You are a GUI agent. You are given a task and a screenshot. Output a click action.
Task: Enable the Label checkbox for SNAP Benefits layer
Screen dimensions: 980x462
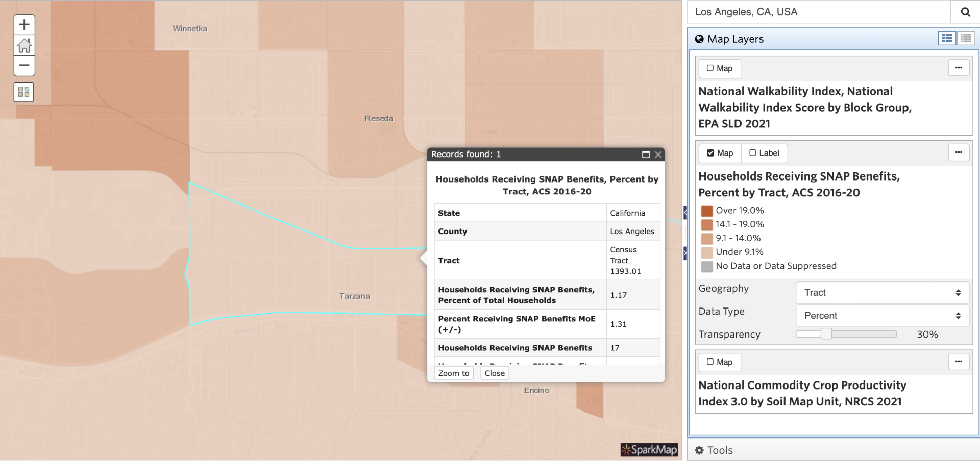click(x=753, y=153)
